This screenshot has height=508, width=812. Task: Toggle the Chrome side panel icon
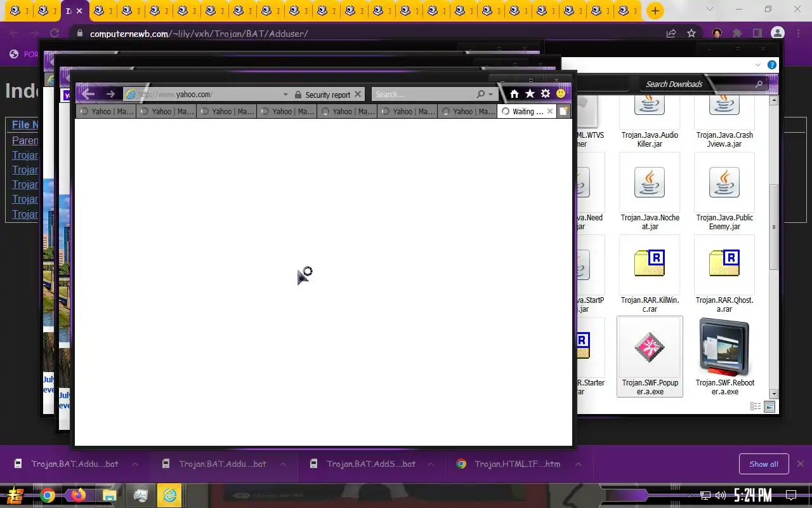[757, 33]
